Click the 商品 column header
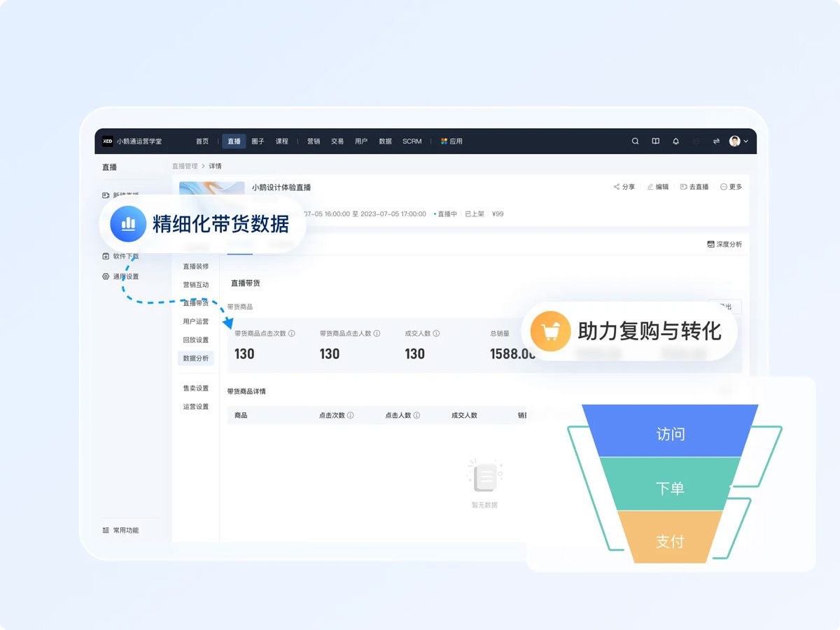 click(x=241, y=415)
